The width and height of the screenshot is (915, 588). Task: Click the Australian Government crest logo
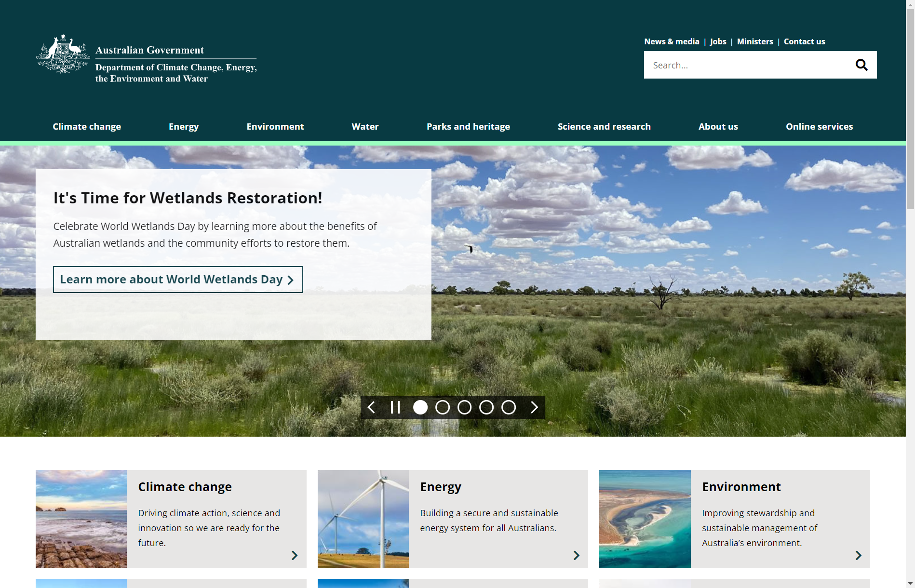pos(63,54)
